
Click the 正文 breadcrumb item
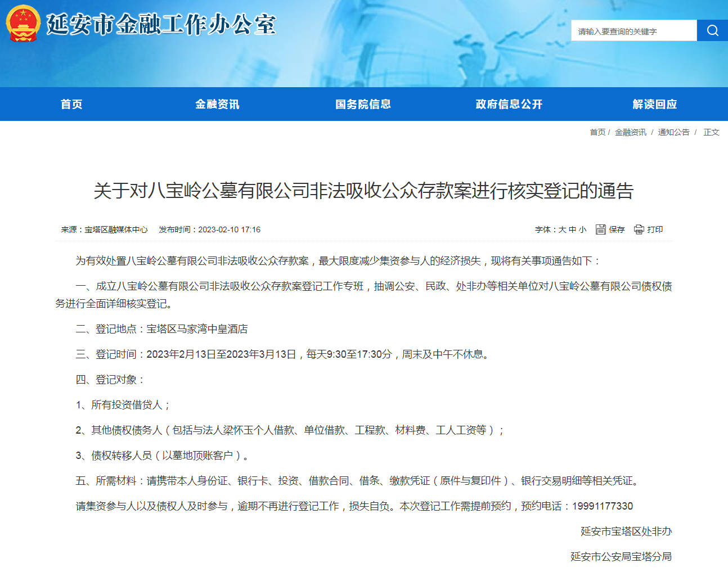click(711, 132)
